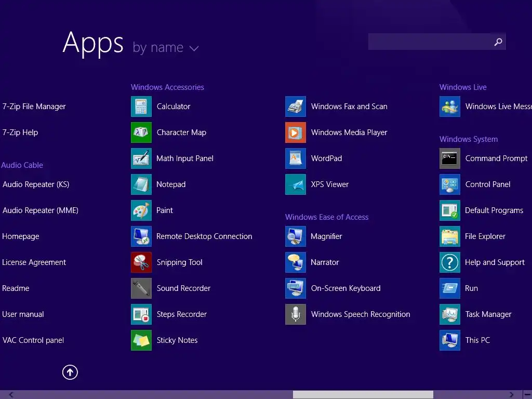Open the File Explorer folder icon
This screenshot has height=399, width=532.
coord(450,236)
